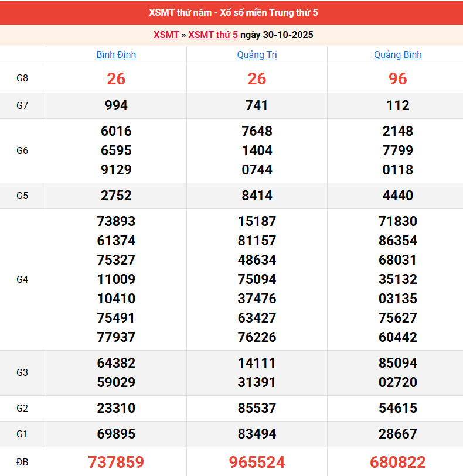
Task: Click the ĐB row label
Action: tap(22, 462)
